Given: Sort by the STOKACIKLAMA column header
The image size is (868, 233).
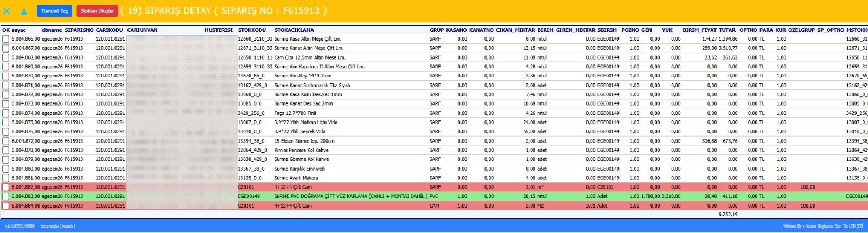Looking at the screenshot, I should pyautogui.click(x=294, y=30).
